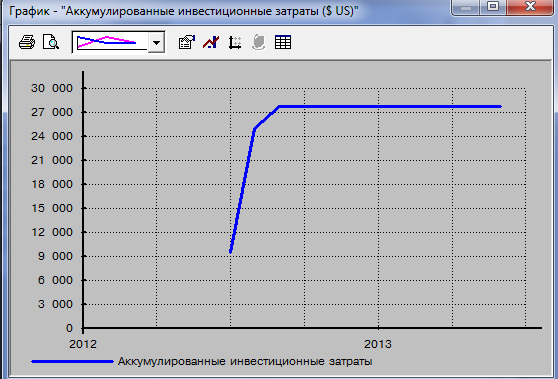Image resolution: width=558 pixels, height=379 pixels.
Task: Click the 6 000 y-axis value
Action: [x=55, y=280]
